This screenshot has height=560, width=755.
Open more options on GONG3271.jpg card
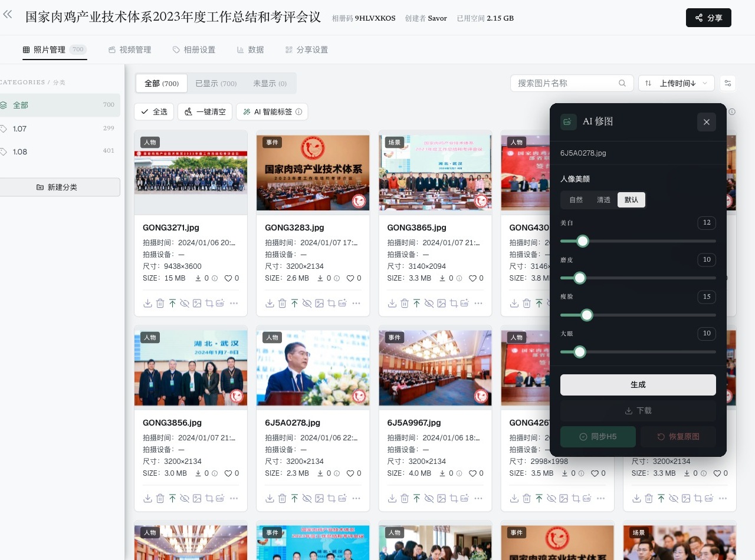(x=234, y=303)
